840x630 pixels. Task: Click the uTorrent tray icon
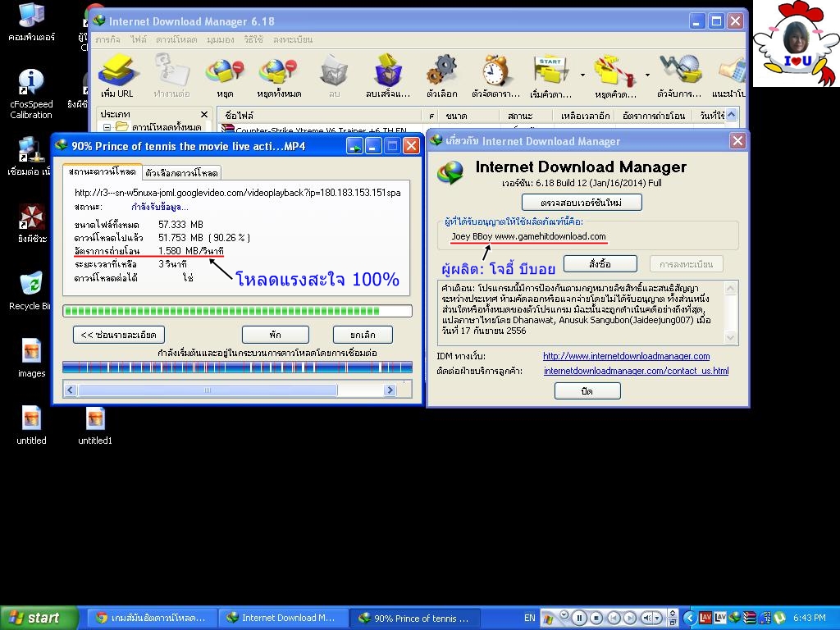779,618
